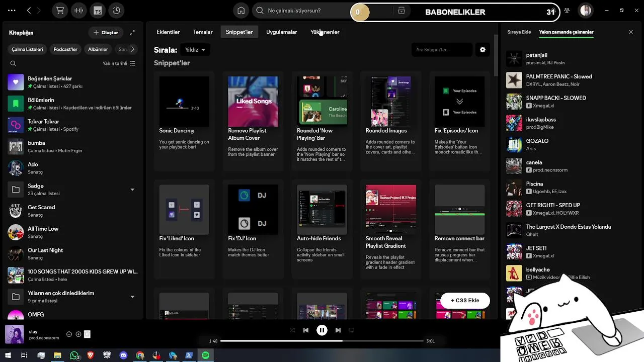Viewport: 644px width, 362px height.
Task: Filter library by Albümler
Action: pyautogui.click(x=98, y=49)
